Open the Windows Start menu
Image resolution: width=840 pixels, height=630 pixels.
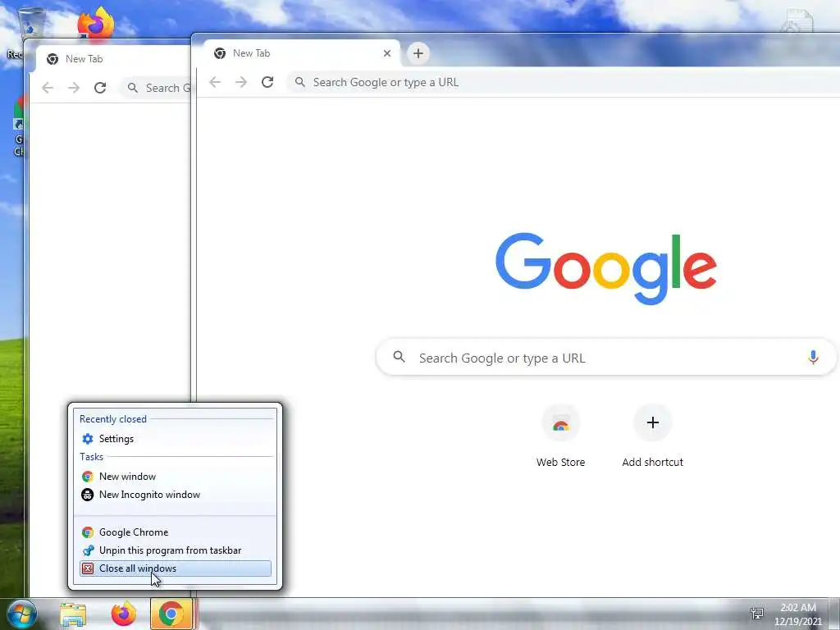click(x=22, y=614)
